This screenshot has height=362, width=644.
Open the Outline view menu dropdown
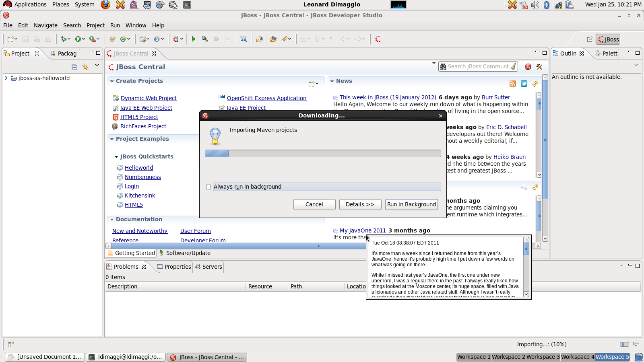(636, 65)
